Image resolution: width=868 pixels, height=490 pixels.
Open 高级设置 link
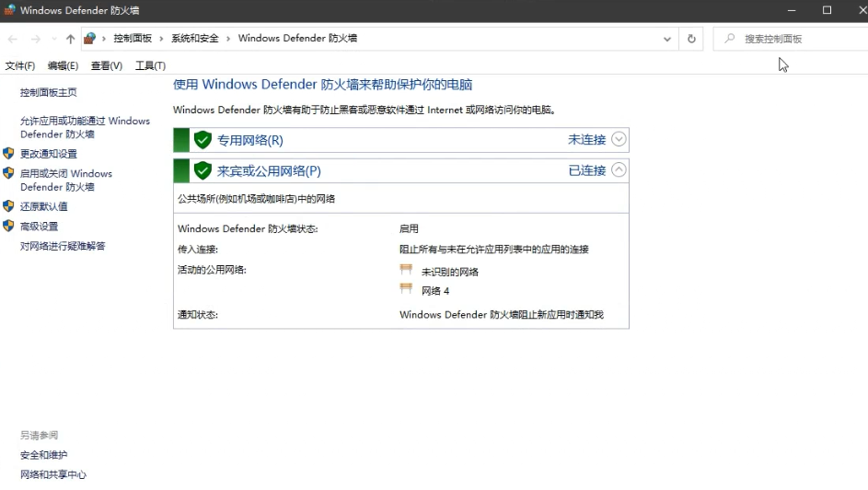tap(40, 227)
